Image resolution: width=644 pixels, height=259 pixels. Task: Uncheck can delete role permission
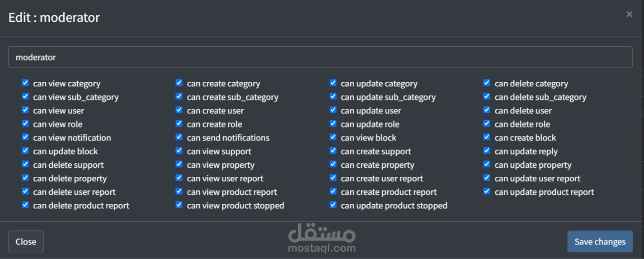pyautogui.click(x=487, y=123)
